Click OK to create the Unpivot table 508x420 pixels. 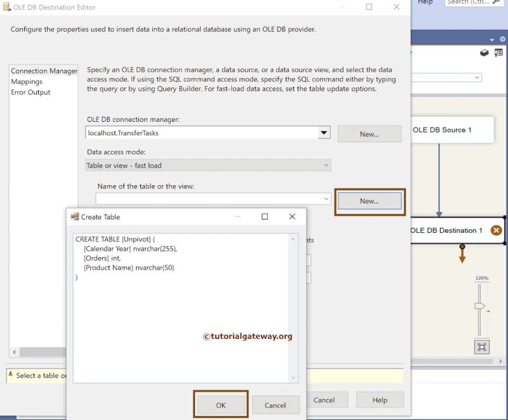(x=220, y=404)
